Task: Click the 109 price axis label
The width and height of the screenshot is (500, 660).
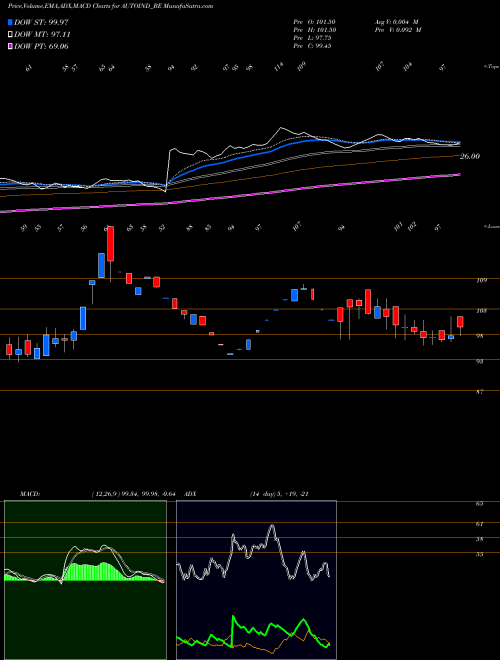Action: point(481,280)
